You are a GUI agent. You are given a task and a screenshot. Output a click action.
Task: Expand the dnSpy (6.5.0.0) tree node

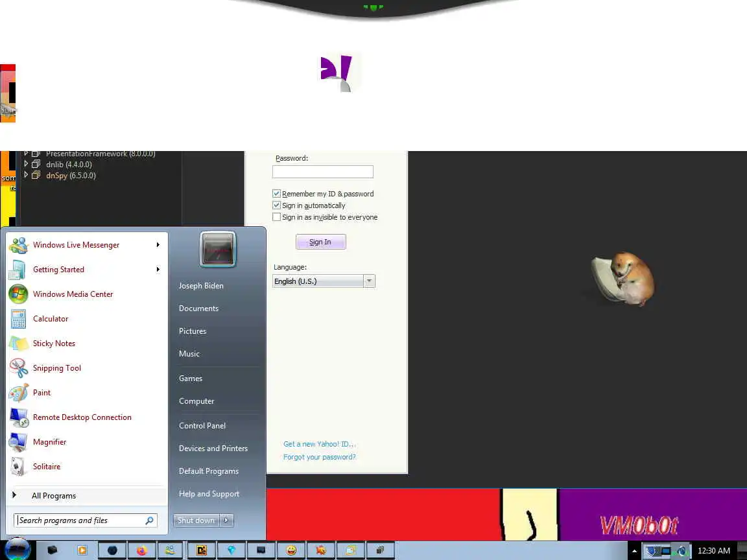tap(26, 175)
